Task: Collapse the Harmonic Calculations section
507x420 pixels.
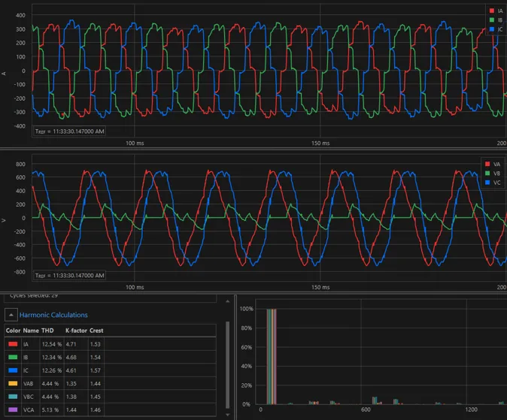Action: pos(11,315)
